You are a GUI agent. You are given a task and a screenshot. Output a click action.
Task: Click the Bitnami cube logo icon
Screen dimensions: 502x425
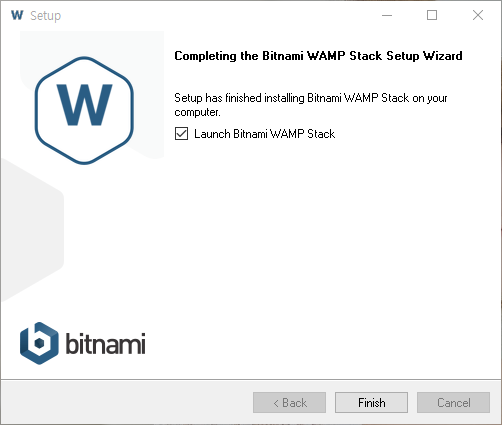[x=39, y=343]
